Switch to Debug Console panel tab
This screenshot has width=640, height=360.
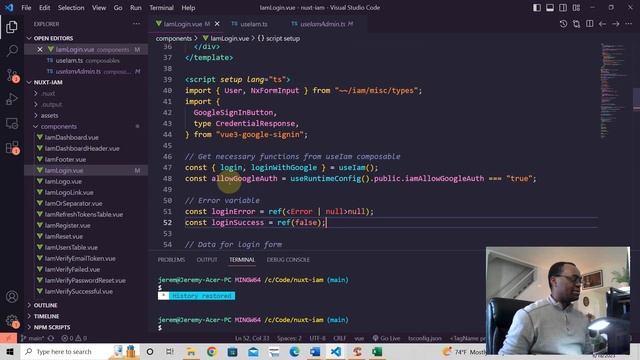point(288,260)
